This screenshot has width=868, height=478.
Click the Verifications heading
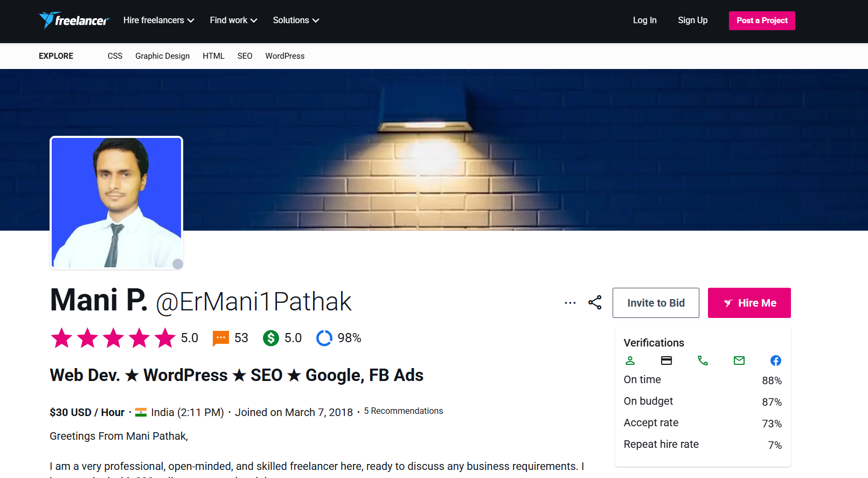point(654,343)
